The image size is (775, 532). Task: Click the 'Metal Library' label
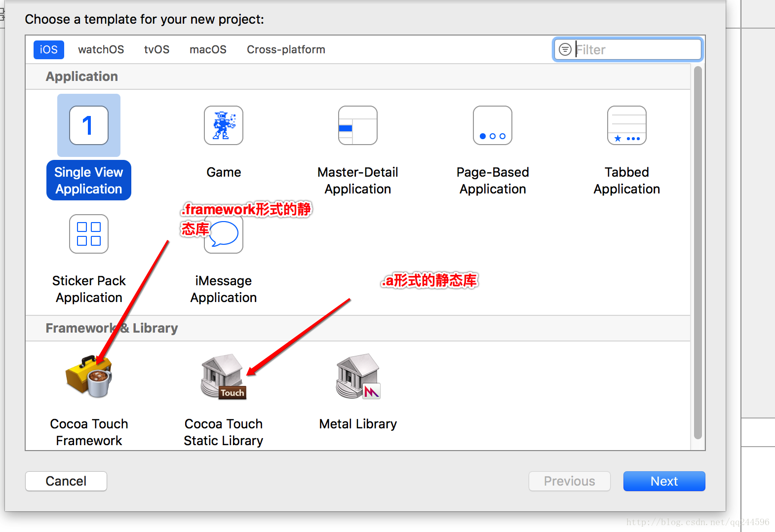[358, 424]
